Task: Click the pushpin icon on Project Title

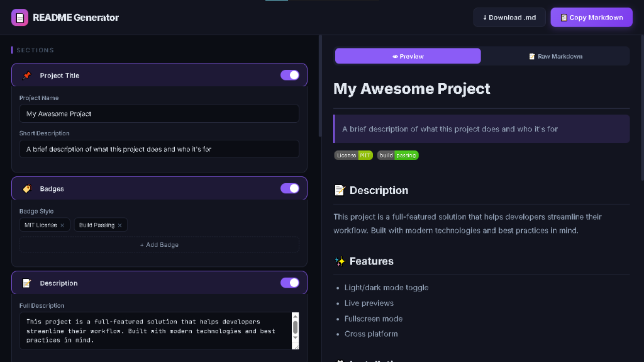Action: pos(26,76)
